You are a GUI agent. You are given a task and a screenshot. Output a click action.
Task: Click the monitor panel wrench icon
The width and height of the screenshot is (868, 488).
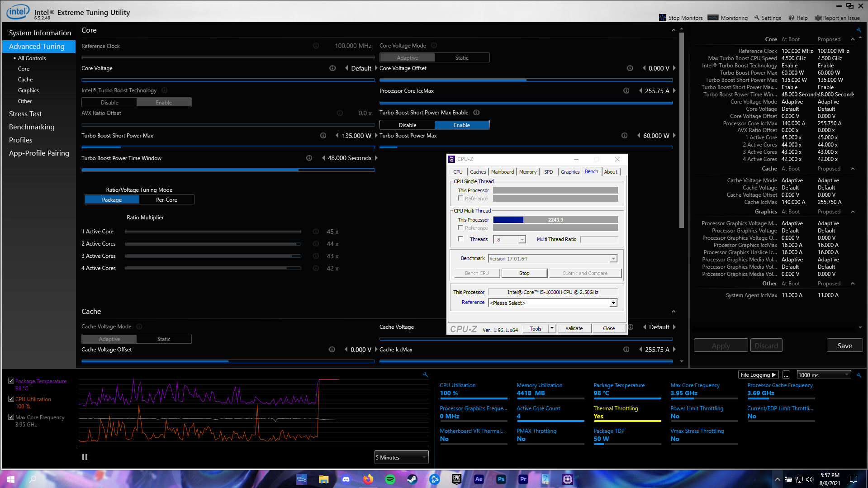point(859,375)
